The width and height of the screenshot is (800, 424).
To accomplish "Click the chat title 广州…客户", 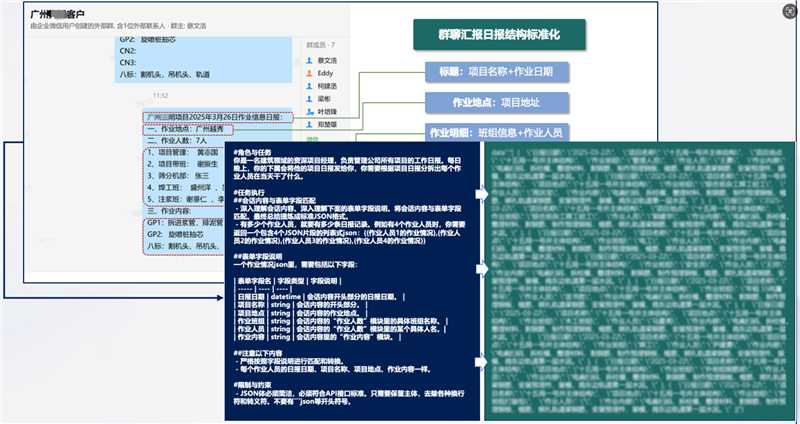I will [58, 14].
